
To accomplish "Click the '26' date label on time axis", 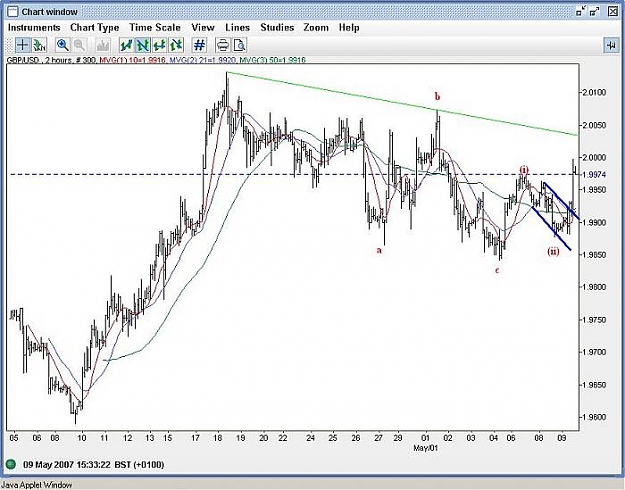I will click(x=356, y=438).
